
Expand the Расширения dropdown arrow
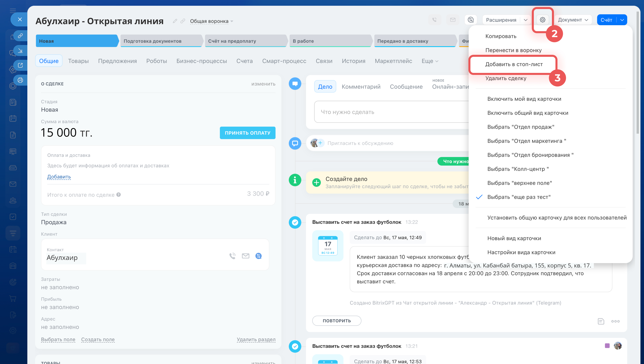(526, 20)
